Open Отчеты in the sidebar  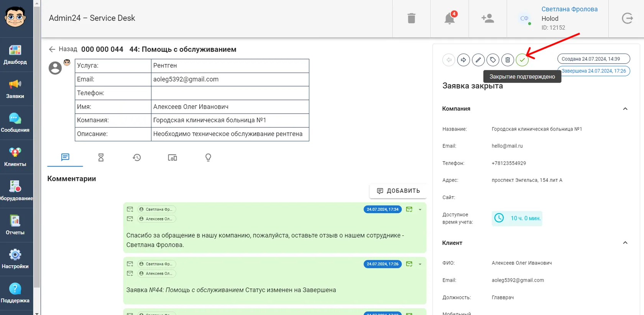click(15, 225)
